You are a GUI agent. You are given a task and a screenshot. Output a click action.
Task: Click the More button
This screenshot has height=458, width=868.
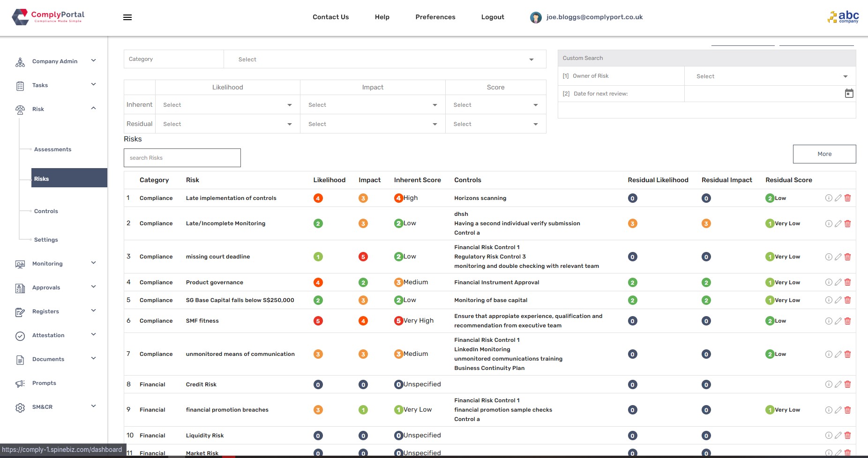824,154
